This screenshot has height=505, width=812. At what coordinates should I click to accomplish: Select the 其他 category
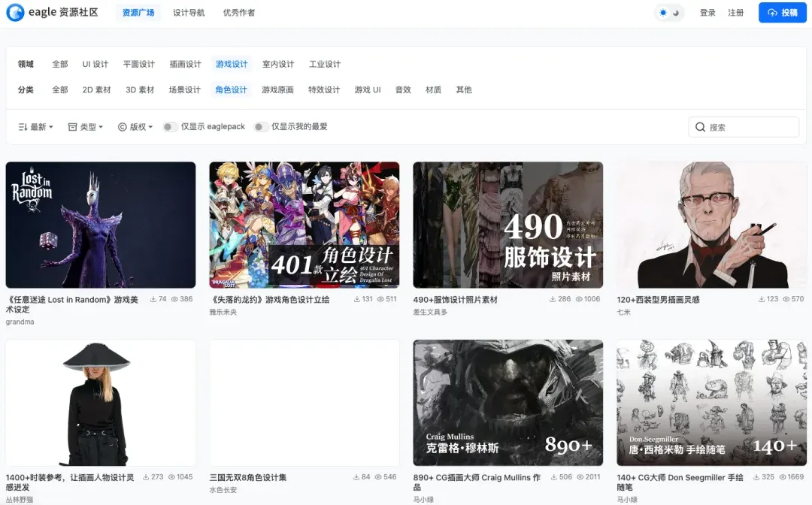[x=464, y=90]
